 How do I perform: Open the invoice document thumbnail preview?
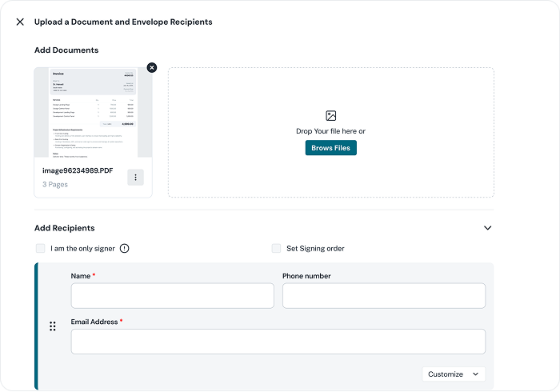[x=93, y=112]
